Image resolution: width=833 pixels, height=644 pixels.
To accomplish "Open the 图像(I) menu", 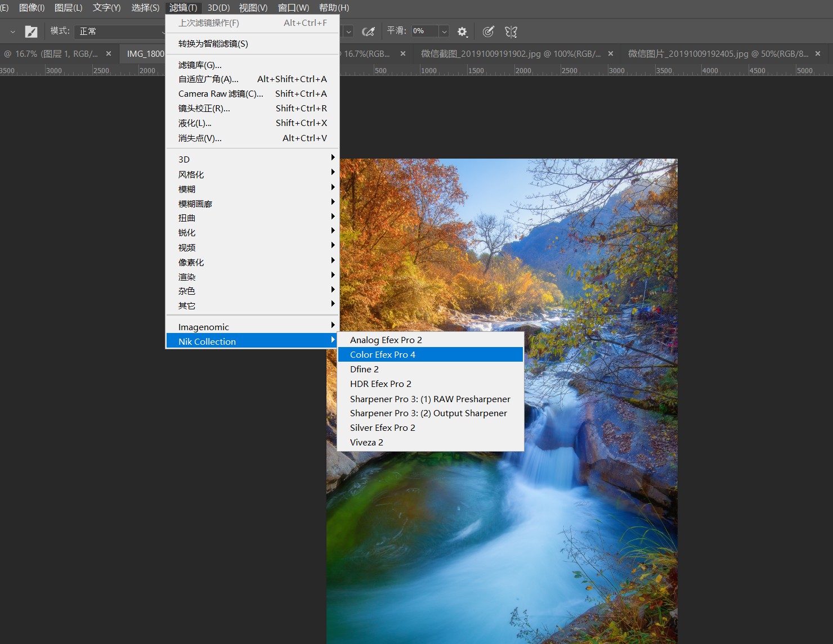I will coord(32,8).
